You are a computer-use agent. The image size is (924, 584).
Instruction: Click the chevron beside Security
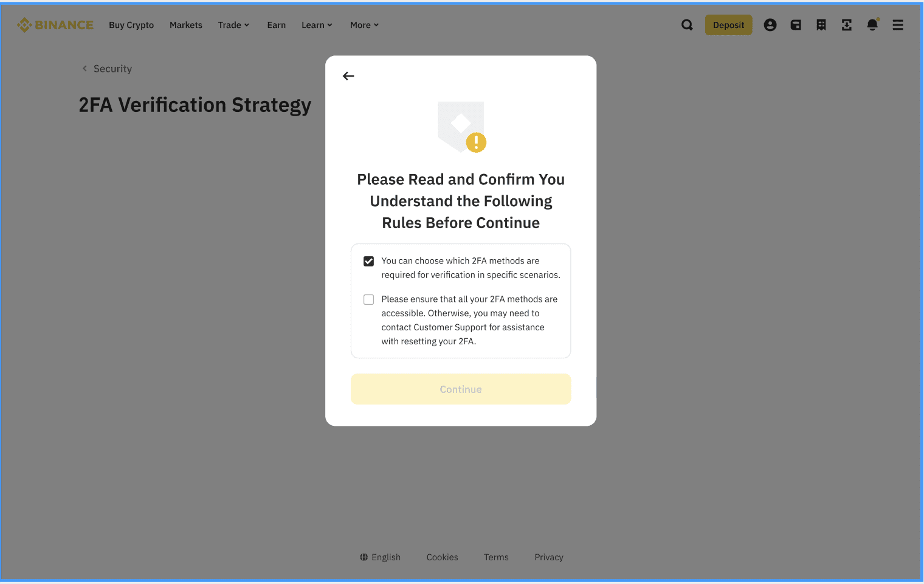coord(84,69)
